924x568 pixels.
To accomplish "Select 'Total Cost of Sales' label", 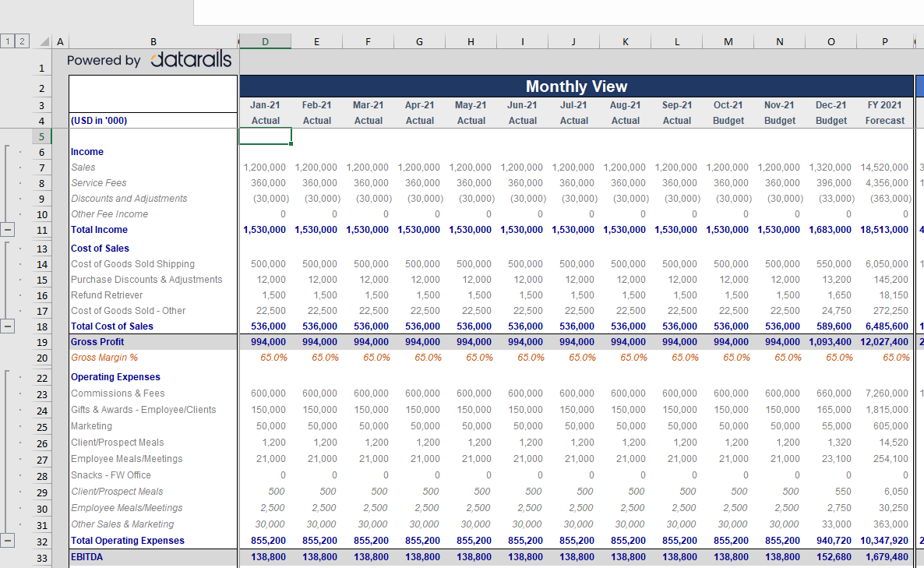I will click(112, 326).
